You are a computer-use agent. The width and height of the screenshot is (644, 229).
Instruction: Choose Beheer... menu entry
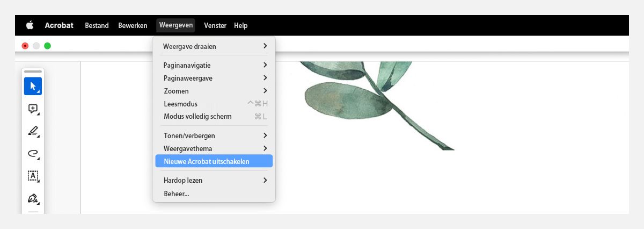[x=214, y=193]
